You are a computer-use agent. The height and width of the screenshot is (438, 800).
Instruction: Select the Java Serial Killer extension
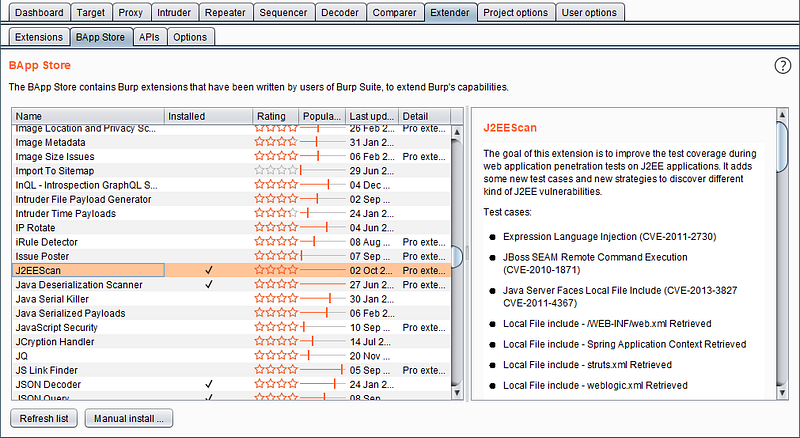232,299
